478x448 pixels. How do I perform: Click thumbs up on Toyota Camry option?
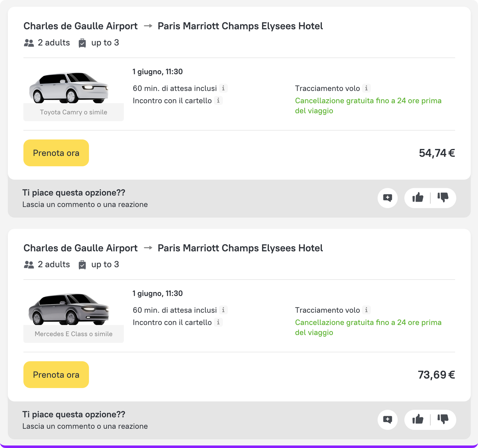coord(418,198)
